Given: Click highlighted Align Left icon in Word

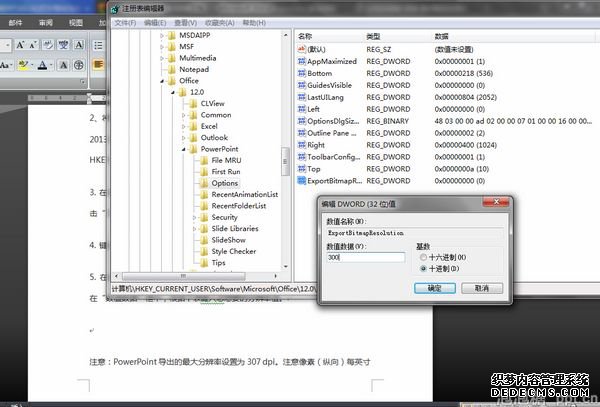Looking at the screenshot, I should pos(98,65).
